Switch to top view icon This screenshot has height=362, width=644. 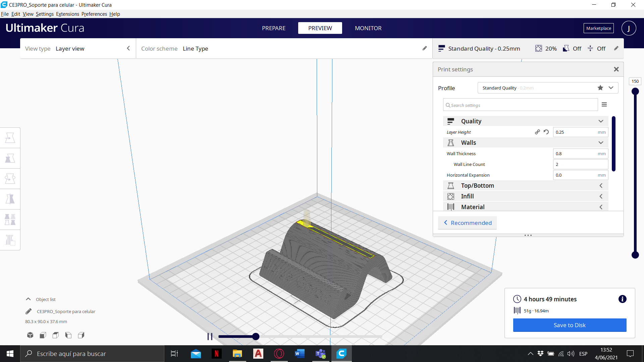click(56, 335)
